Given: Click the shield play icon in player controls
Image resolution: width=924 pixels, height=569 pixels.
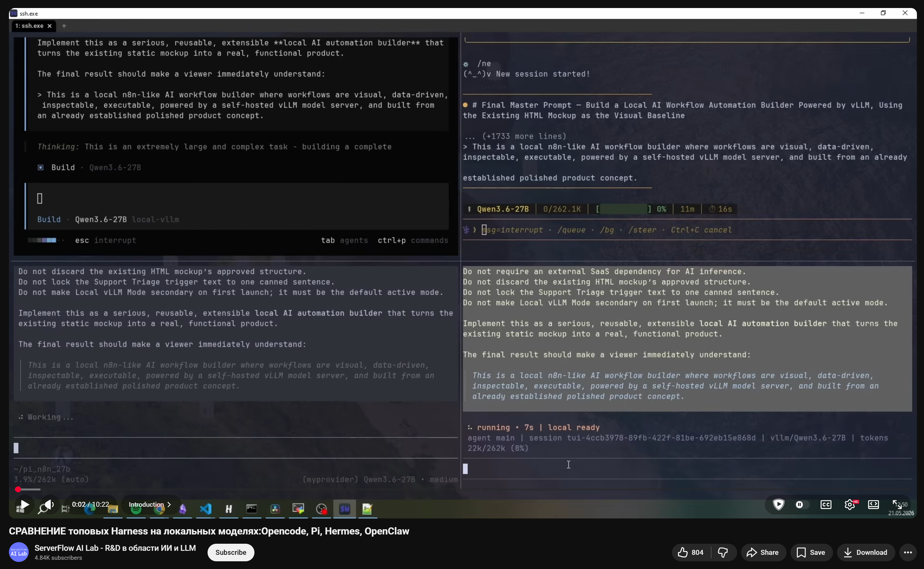Looking at the screenshot, I should click(778, 504).
